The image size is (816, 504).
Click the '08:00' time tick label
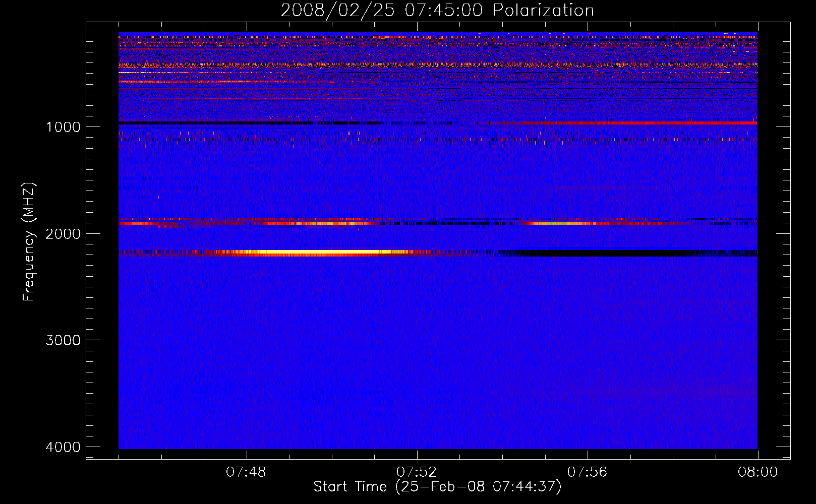758,472
